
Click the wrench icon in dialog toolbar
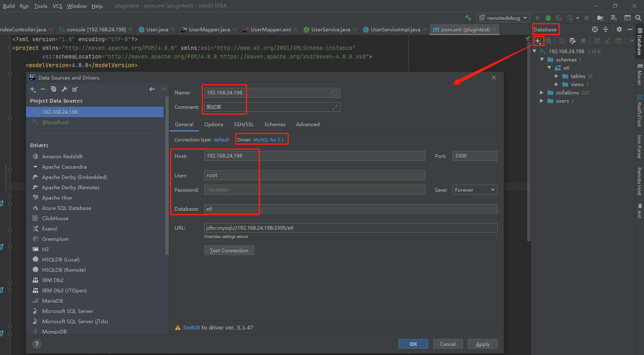coord(64,89)
